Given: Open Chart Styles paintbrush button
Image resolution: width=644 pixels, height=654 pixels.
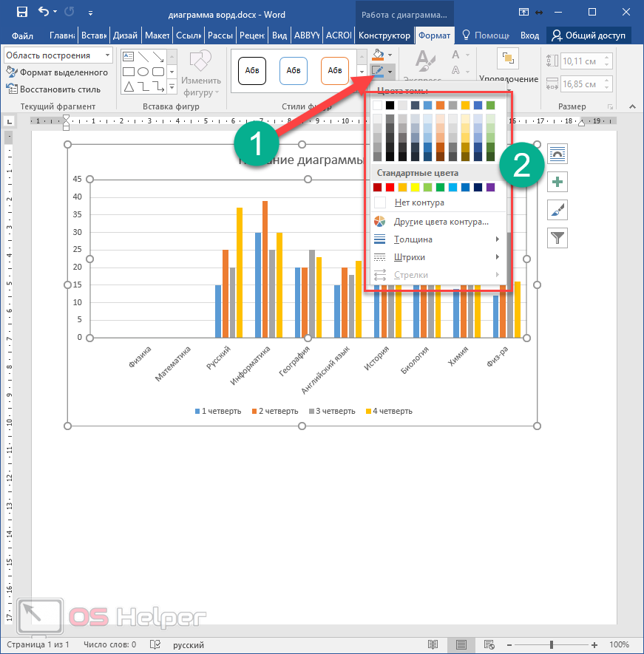Looking at the screenshot, I should [557, 210].
